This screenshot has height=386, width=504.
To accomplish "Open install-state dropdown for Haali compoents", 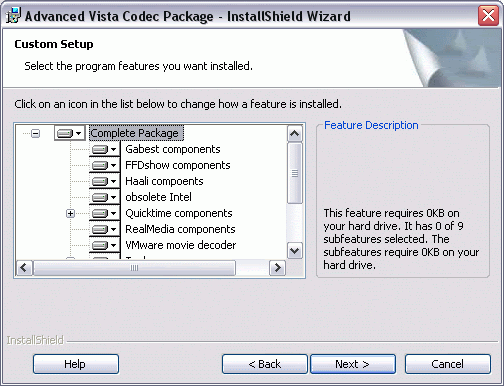I will click(105, 181).
